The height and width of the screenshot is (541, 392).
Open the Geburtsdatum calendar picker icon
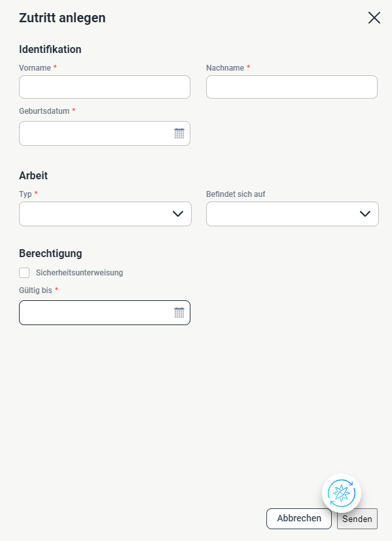tap(179, 133)
